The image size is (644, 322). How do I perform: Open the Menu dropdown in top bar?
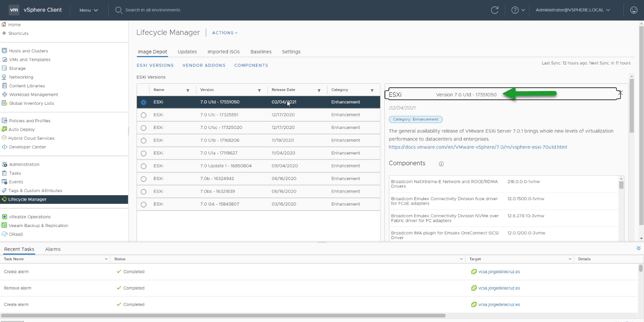[x=89, y=10]
